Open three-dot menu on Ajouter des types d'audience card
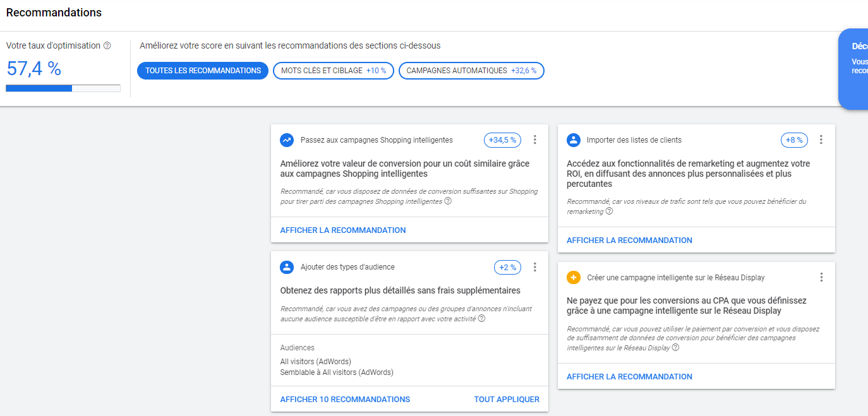 tap(535, 267)
